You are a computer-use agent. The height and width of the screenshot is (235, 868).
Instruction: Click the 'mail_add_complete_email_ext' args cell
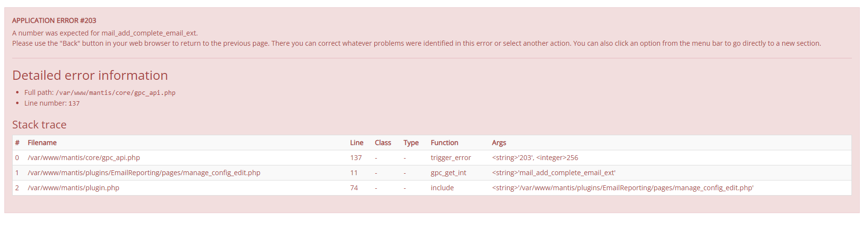click(x=554, y=173)
